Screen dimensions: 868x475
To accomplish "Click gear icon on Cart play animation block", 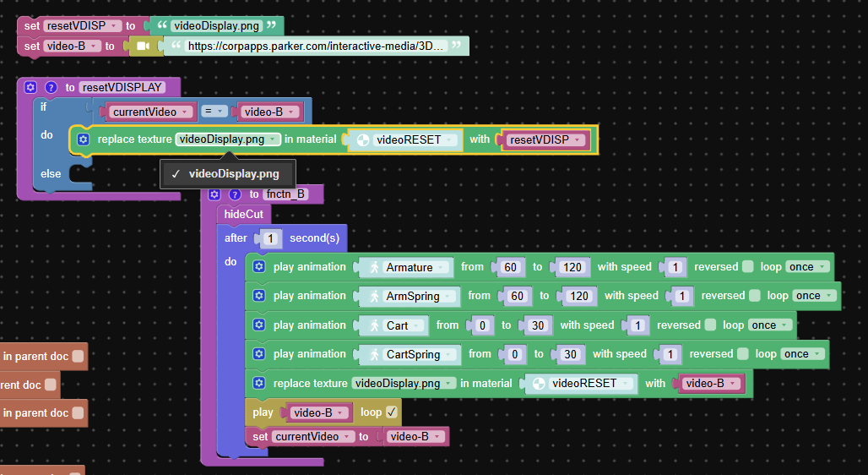I will (x=258, y=325).
